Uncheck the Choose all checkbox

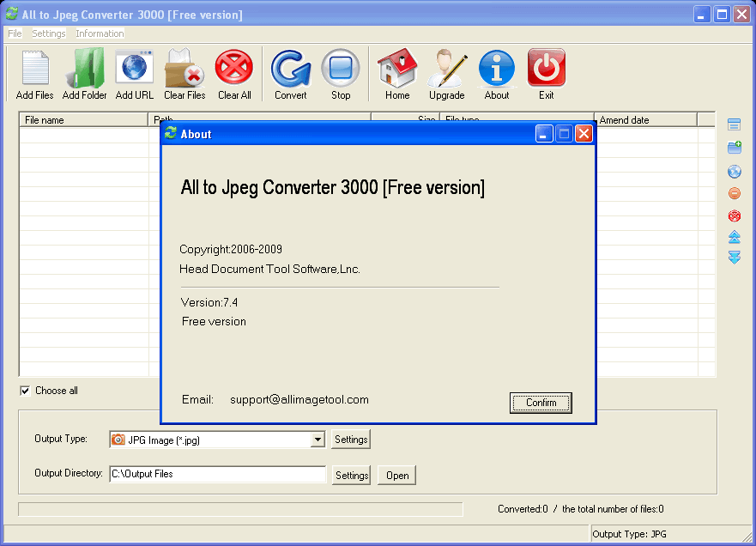pos(25,391)
